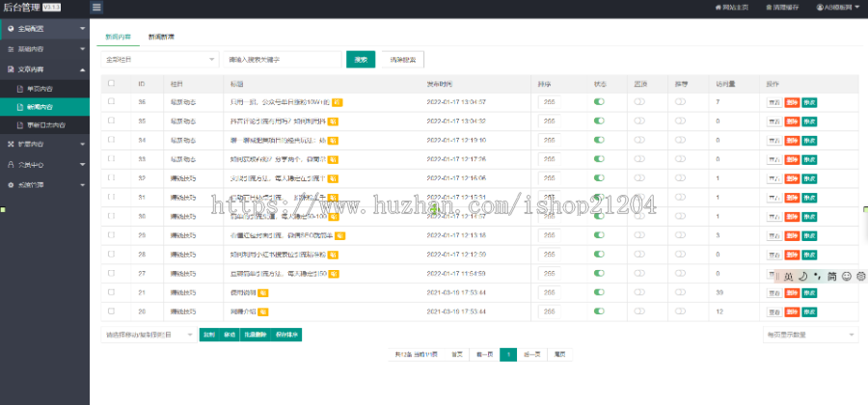Click the extended content sidebar icon
The width and height of the screenshot is (868, 405).
point(11,144)
